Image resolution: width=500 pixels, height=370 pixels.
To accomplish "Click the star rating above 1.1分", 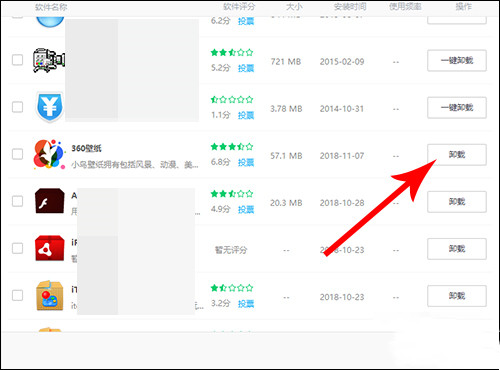I will (x=232, y=99).
